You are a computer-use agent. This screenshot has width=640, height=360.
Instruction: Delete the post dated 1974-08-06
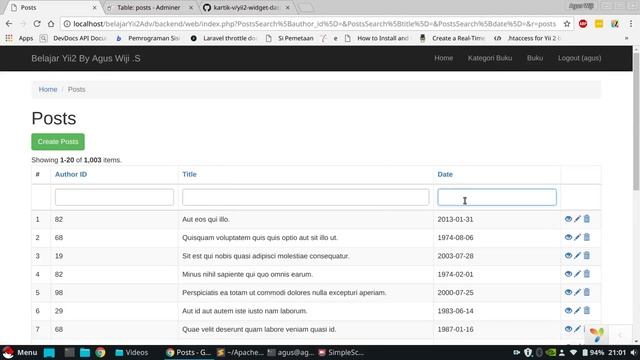coord(587,237)
